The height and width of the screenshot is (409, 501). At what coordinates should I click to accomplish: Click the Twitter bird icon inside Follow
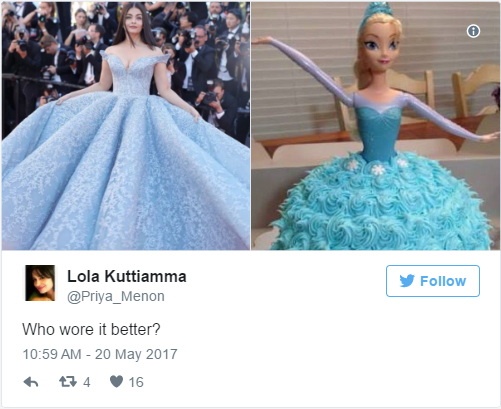(407, 281)
